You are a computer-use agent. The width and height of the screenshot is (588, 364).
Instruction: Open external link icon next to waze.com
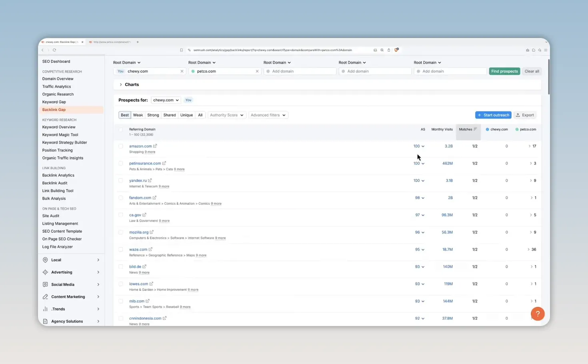click(150, 249)
